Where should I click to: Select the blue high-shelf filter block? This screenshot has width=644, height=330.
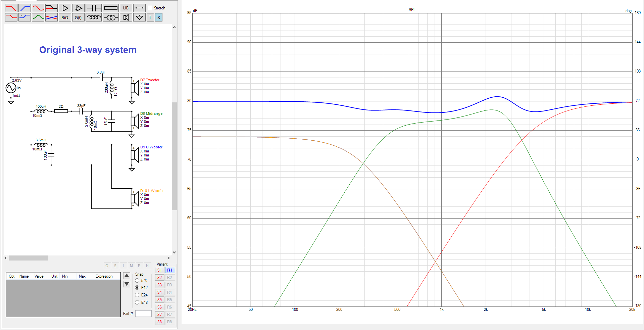[25, 17]
